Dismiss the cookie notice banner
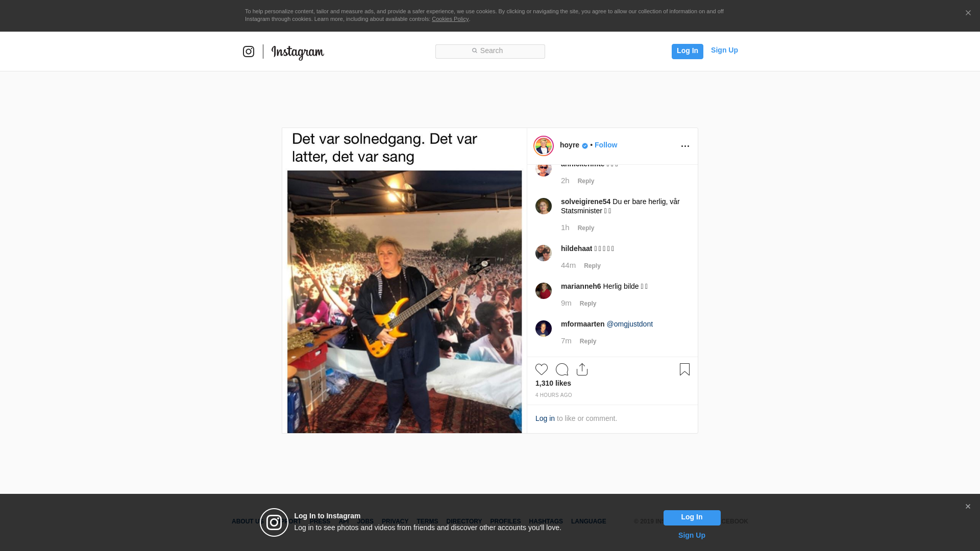This screenshot has width=980, height=551. [x=968, y=13]
